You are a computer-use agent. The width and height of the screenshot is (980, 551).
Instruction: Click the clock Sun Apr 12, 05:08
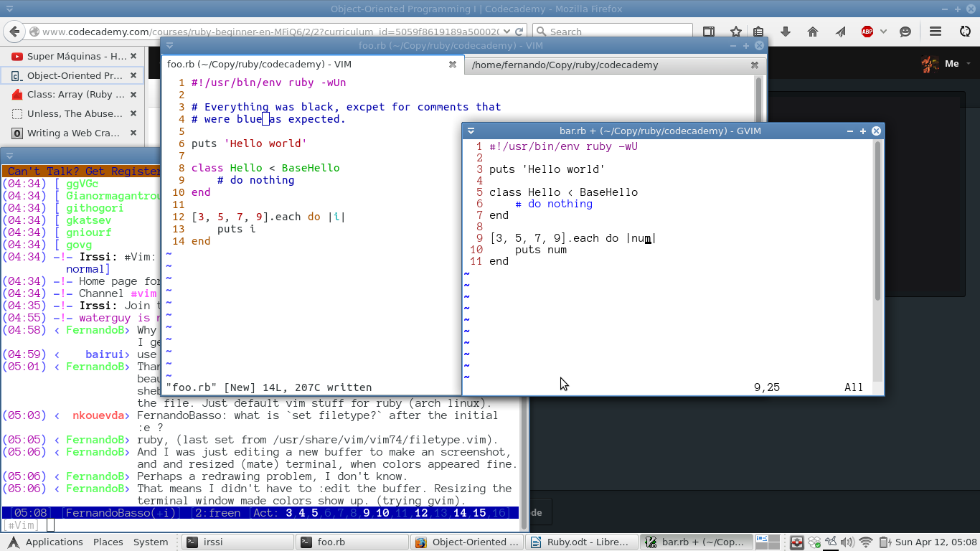pyautogui.click(x=936, y=542)
